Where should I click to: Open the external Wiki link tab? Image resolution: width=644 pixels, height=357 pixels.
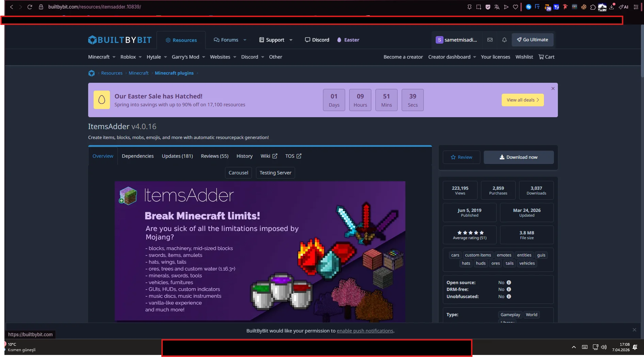pyautogui.click(x=269, y=156)
